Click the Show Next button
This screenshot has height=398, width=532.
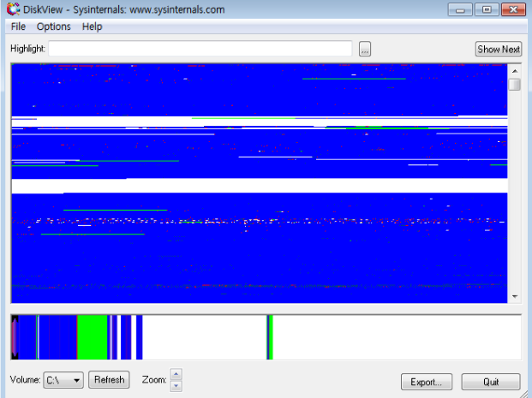tap(498, 49)
